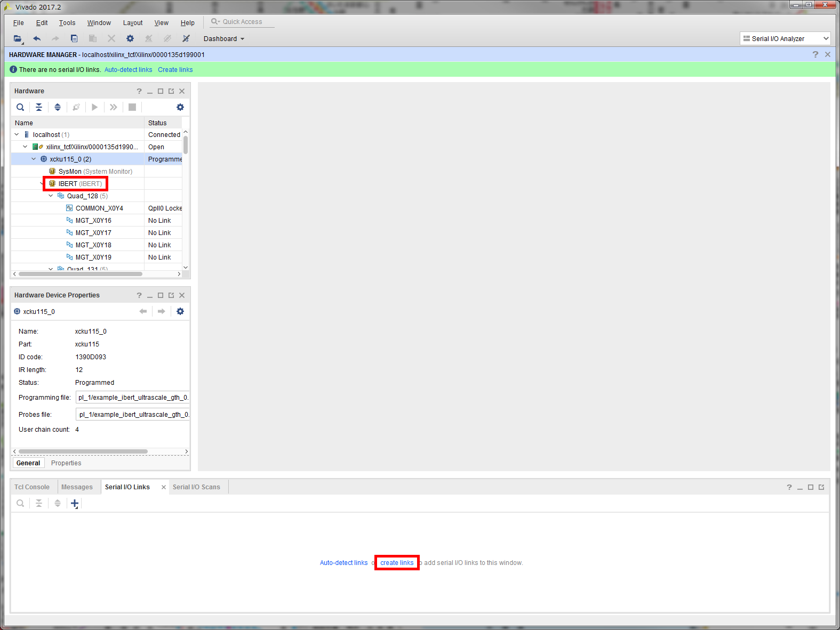
Task: Float the Hardware panel
Action: [x=171, y=91]
